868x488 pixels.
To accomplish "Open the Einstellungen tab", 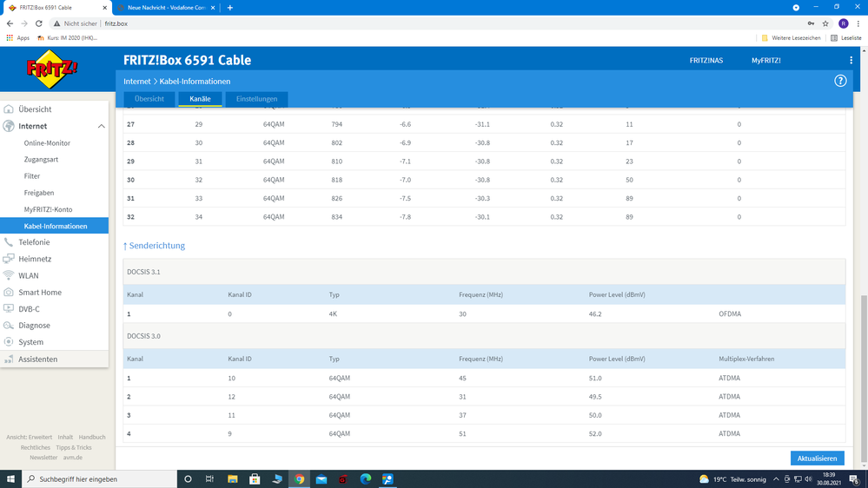I will 257,99.
